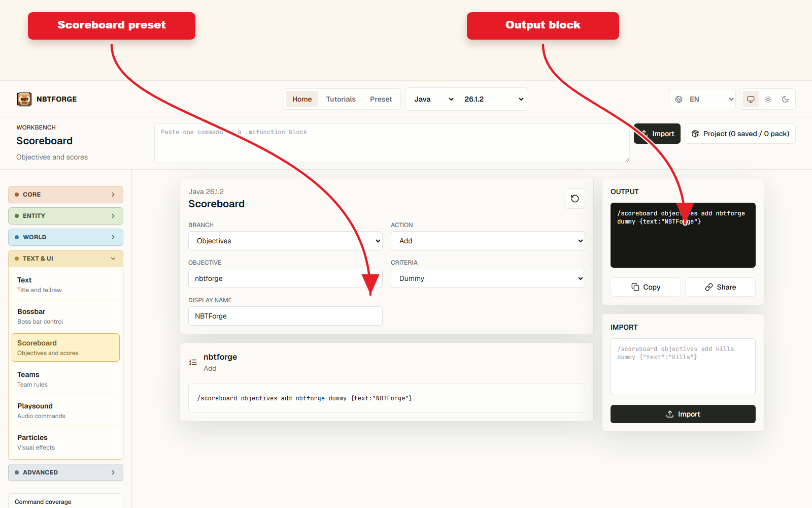Switch to dark theme moon icon
This screenshot has width=812, height=508.
click(785, 99)
